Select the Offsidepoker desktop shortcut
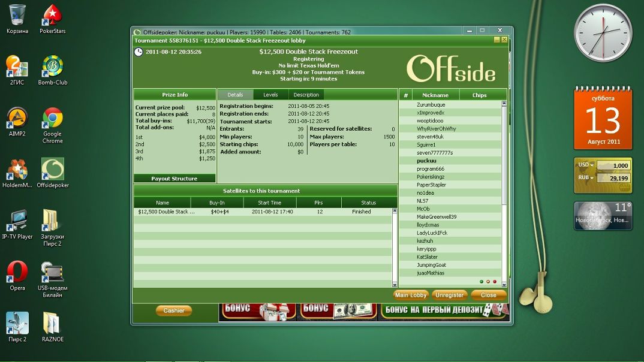The width and height of the screenshot is (644, 362). pos(52,170)
